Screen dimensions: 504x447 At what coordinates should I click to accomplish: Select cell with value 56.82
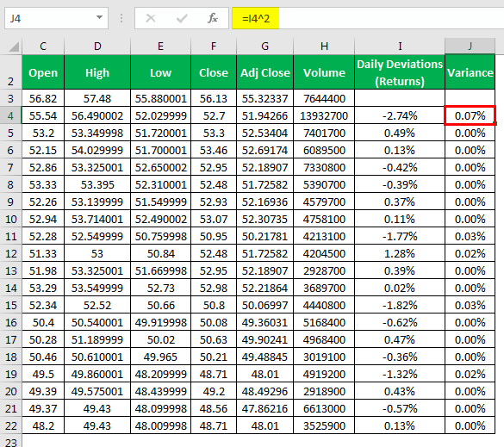click(x=43, y=98)
